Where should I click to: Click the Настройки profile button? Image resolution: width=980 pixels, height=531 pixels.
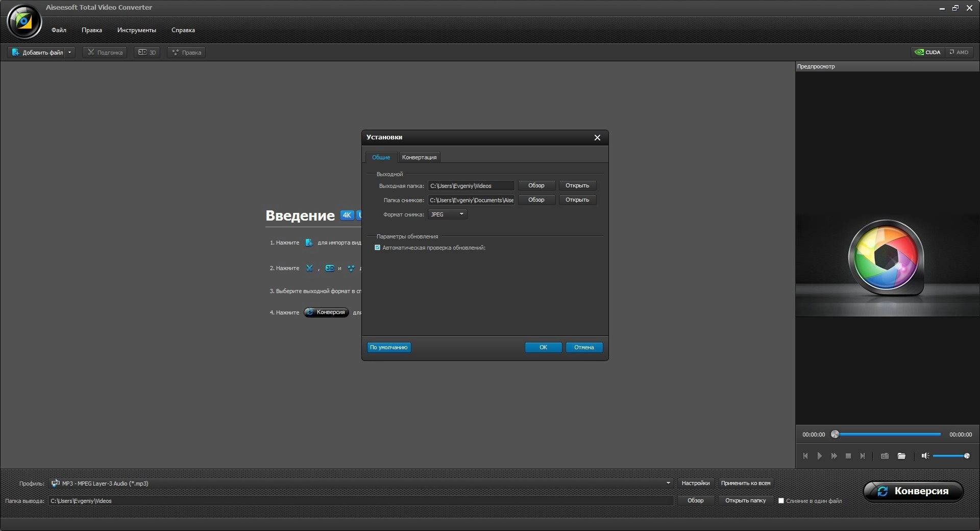[695, 484]
